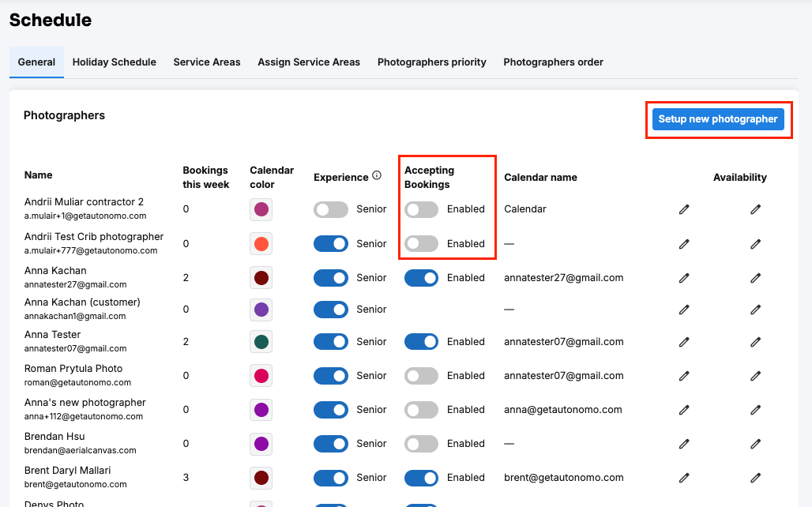Change Anna Tester's calendar color swatch
This screenshot has height=507, width=812.
(261, 342)
